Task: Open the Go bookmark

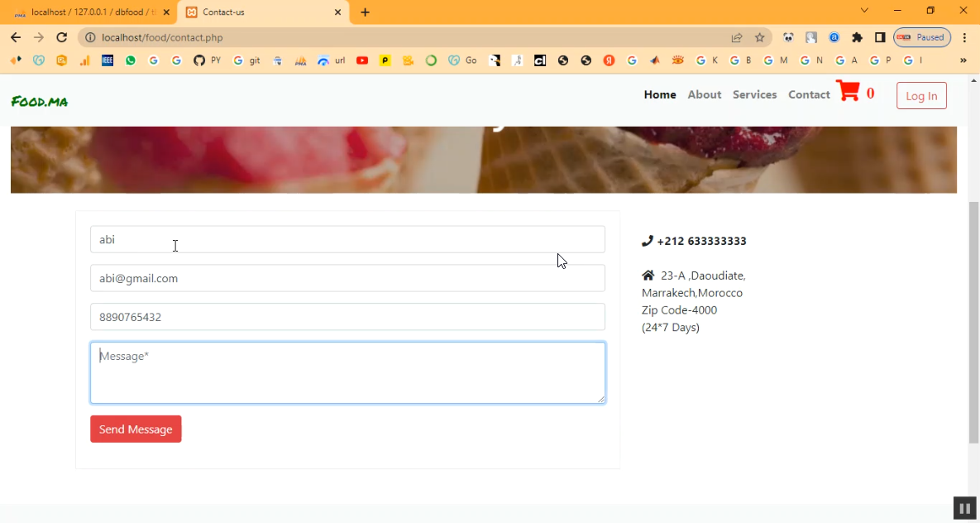Action: coord(462,60)
